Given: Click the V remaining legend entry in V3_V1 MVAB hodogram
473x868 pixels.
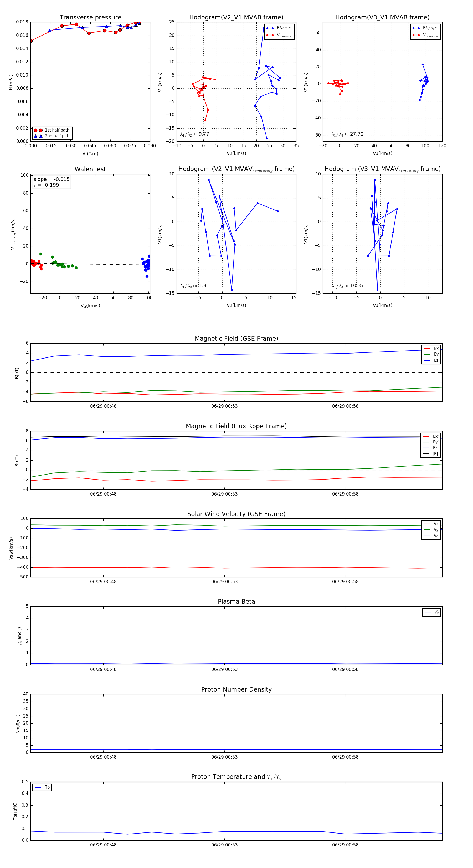Looking at the screenshot, I should pyautogui.click(x=425, y=35).
